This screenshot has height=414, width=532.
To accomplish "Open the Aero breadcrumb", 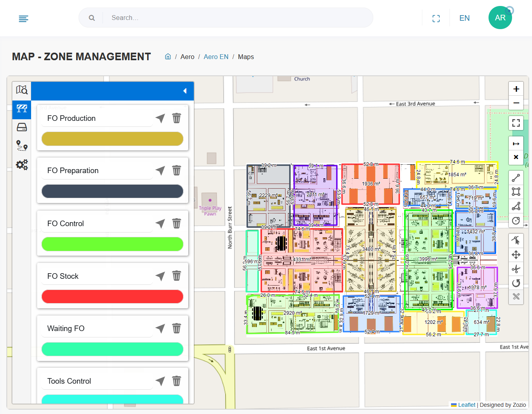I will [x=187, y=57].
